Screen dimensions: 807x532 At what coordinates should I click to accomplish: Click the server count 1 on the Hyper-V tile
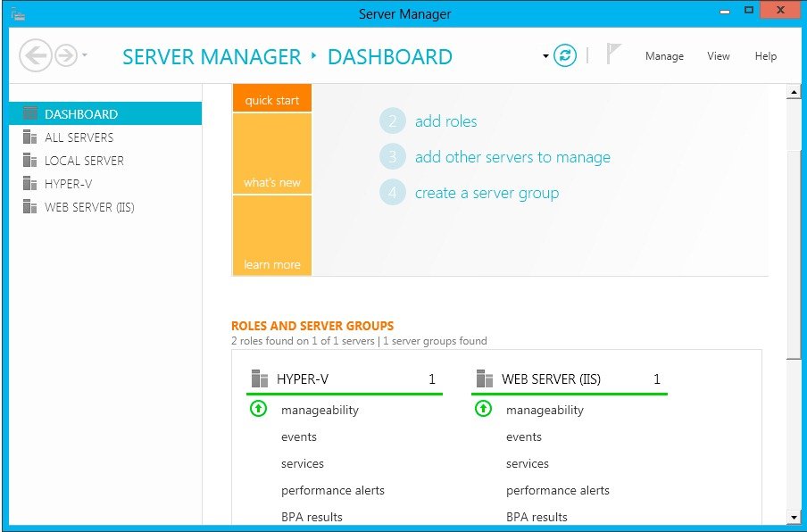(x=432, y=379)
